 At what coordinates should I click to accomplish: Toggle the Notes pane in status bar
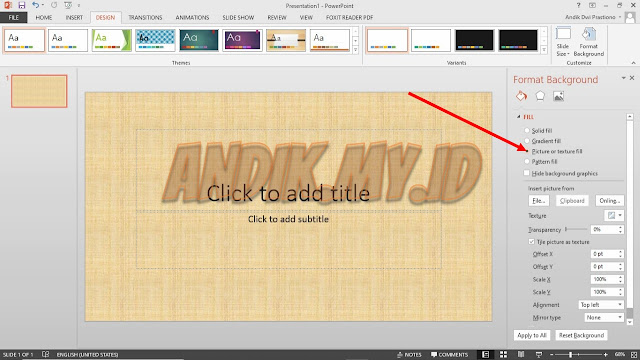[409, 354]
